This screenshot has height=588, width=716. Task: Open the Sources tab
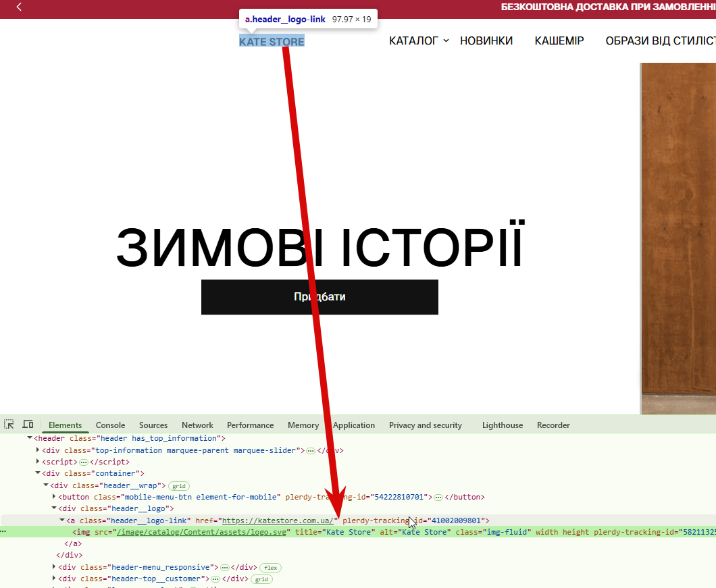(153, 425)
